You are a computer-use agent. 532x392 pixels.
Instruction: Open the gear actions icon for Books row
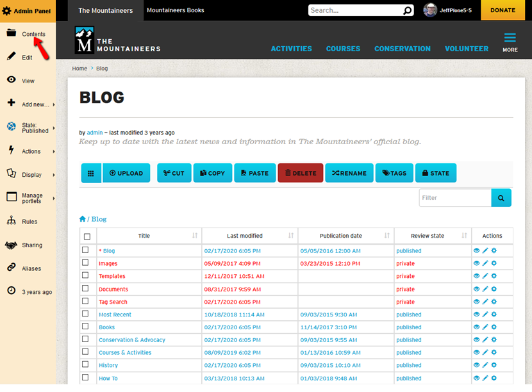pos(494,327)
